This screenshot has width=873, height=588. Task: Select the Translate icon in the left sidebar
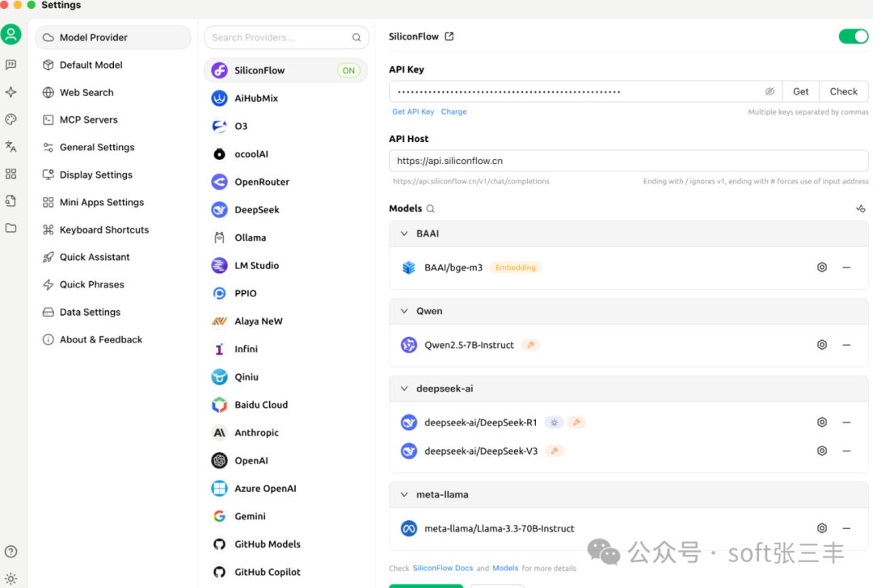[11, 146]
